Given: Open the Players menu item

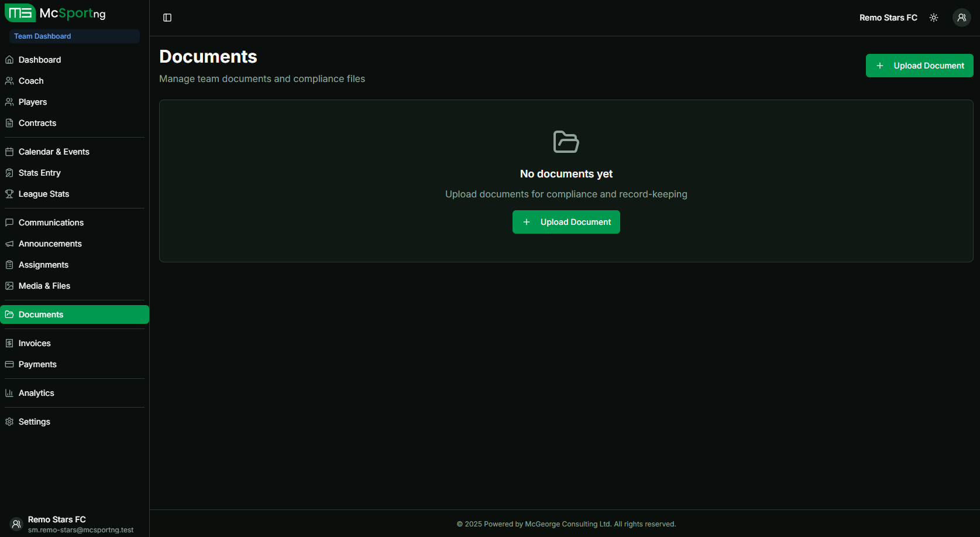Looking at the screenshot, I should click(x=33, y=102).
